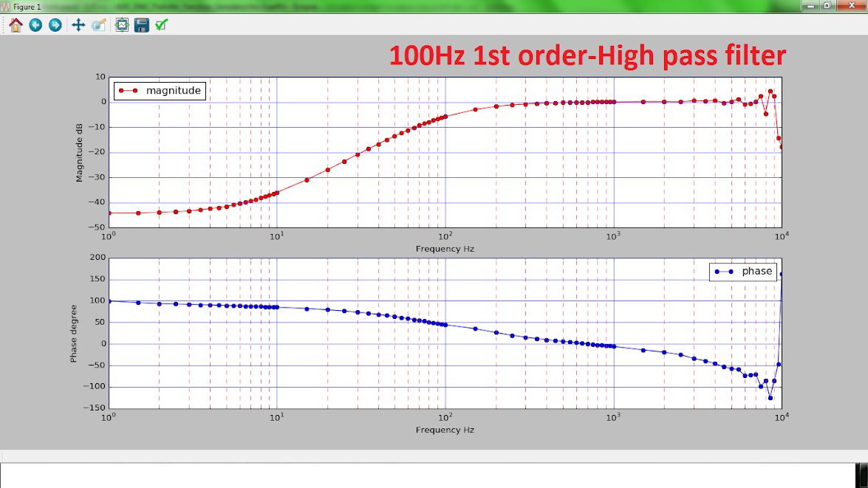Viewport: 868px width, 488px height.
Task: Click the leftmost red magnitude data point
Action: pos(109,213)
